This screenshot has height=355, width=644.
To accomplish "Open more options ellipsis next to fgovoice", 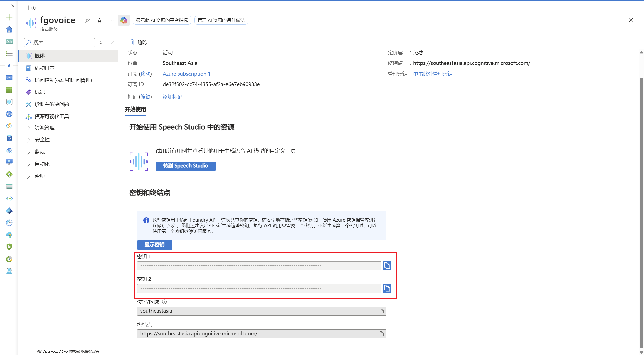I will click(112, 20).
